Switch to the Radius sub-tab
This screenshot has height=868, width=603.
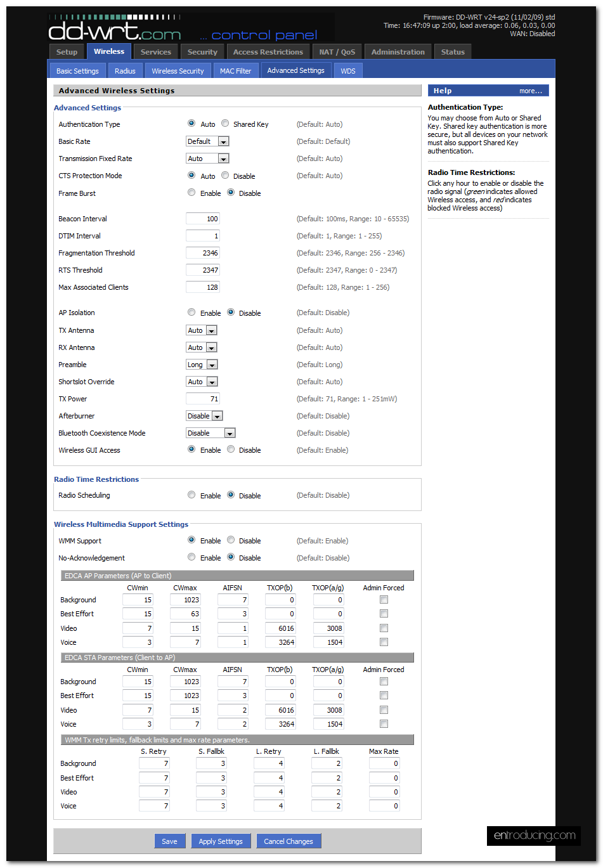[125, 71]
